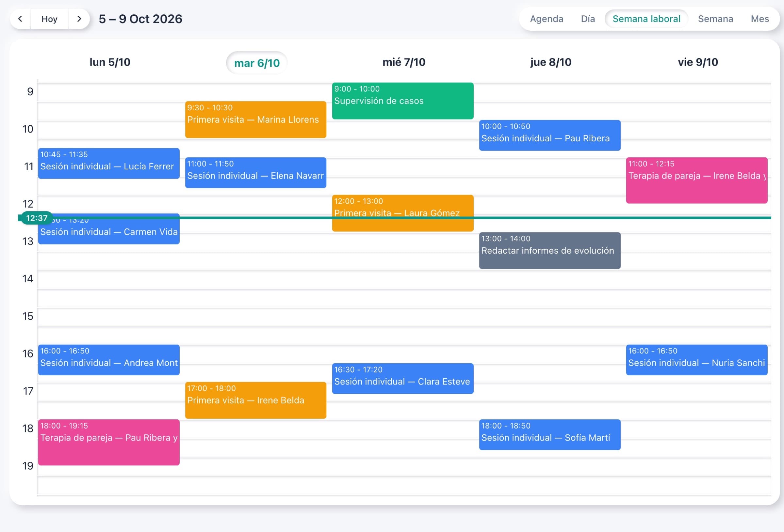The image size is (784, 532).
Task: Open Sesión individual — Andrea Mont event
Action: click(x=109, y=360)
